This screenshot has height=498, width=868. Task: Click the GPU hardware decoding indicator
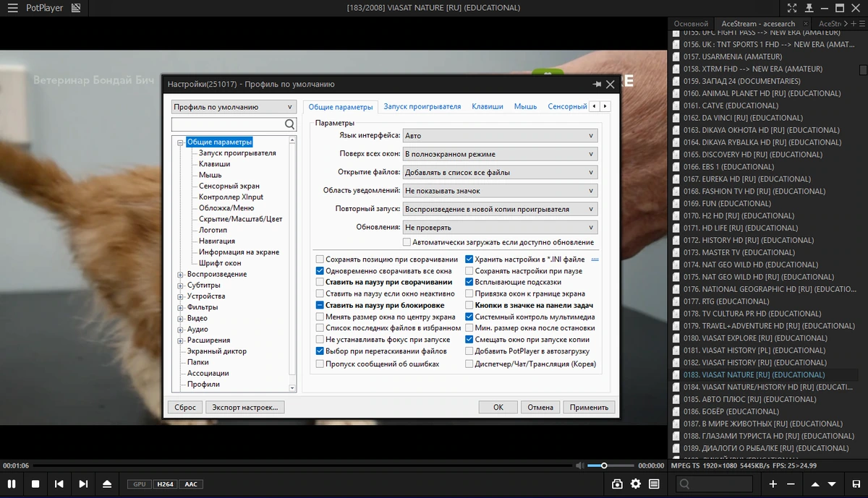tap(139, 484)
